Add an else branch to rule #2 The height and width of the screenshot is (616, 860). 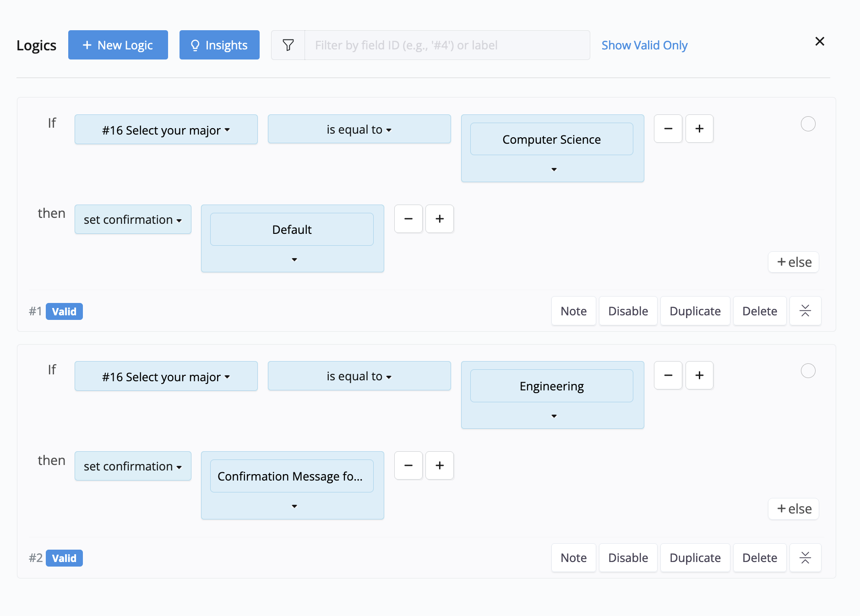point(794,509)
